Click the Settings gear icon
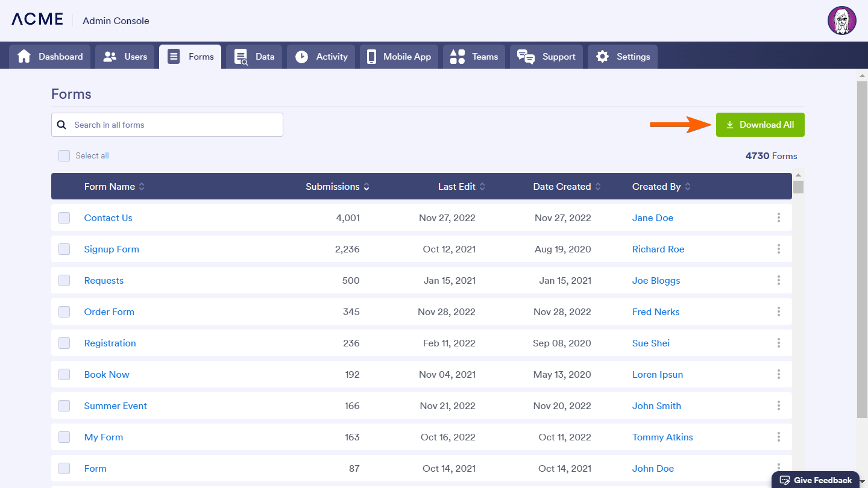868x488 pixels. (x=602, y=57)
